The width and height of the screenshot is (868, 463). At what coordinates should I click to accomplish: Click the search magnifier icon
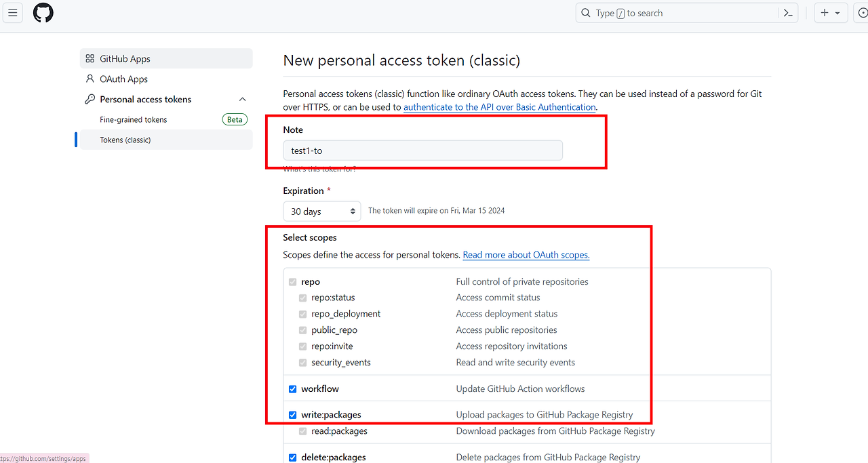[x=586, y=13]
